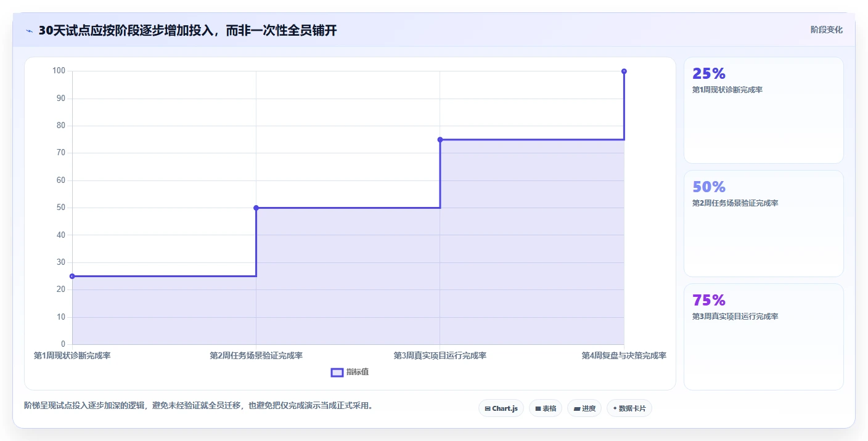Click y-axis tick label 40
The width and height of the screenshot is (868, 441).
tap(61, 235)
